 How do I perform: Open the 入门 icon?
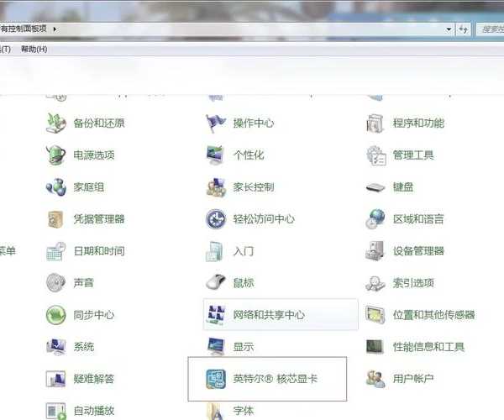pos(214,251)
